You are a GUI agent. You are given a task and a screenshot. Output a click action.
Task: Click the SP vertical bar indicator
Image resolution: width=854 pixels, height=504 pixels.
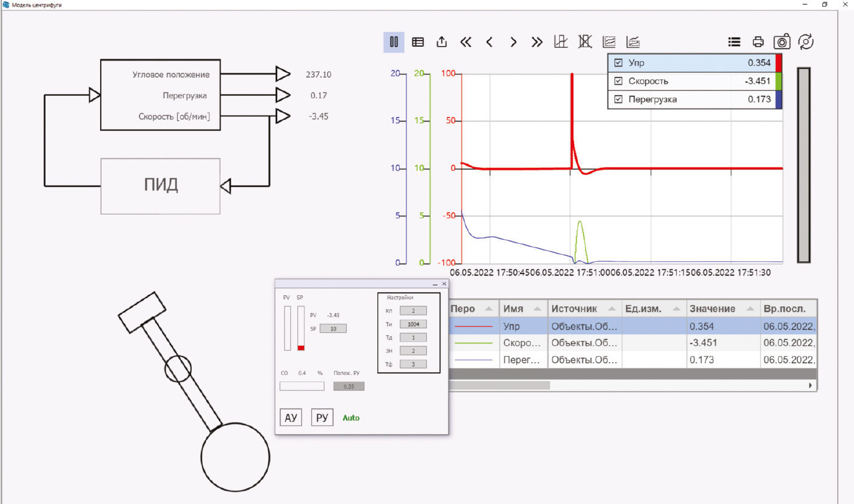point(301,328)
